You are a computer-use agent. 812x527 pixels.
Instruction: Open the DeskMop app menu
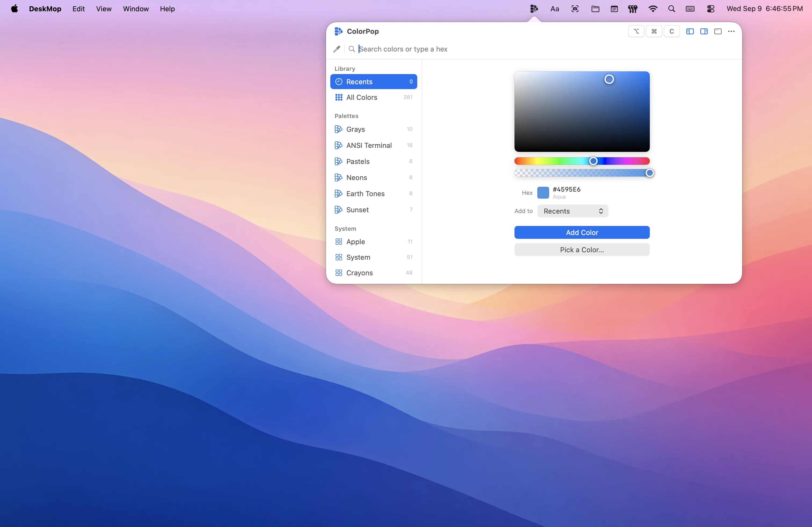(x=45, y=9)
